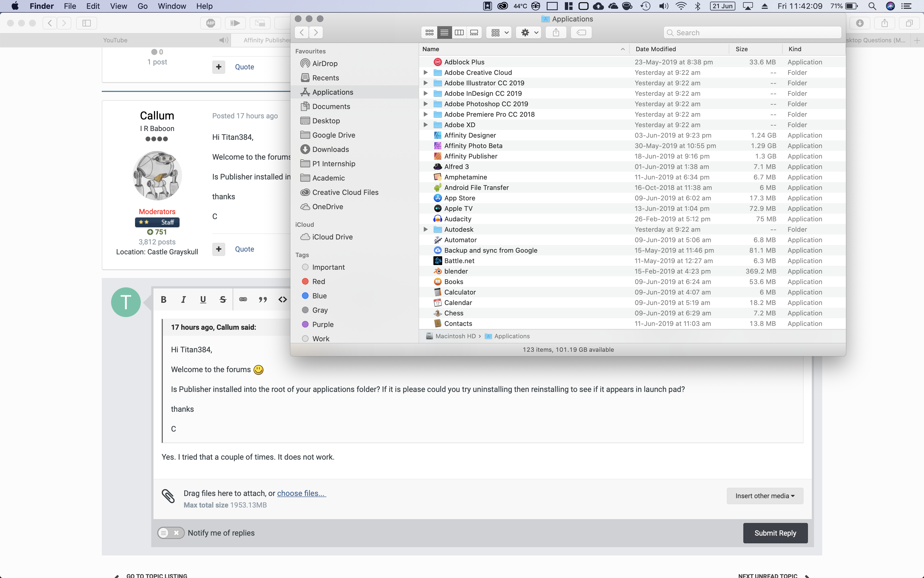Select the Affinity Publisher application

632,156
